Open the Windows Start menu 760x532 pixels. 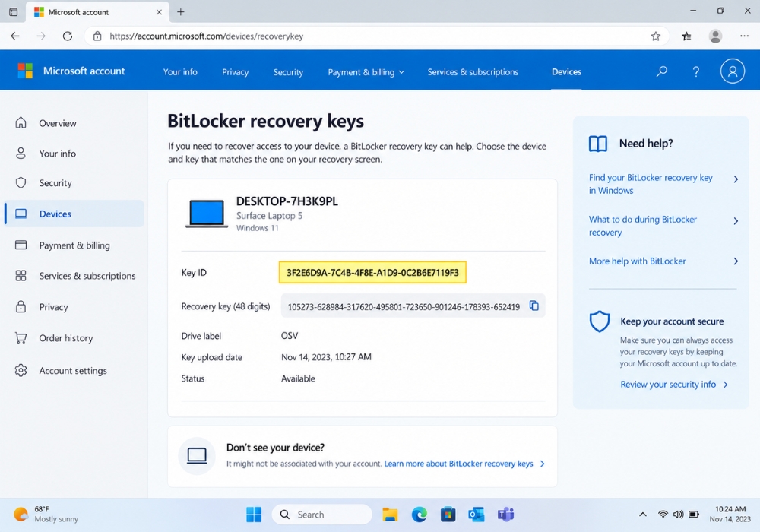[x=254, y=514]
